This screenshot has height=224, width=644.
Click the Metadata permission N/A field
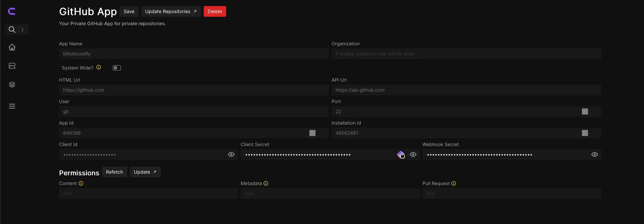tap(330, 193)
